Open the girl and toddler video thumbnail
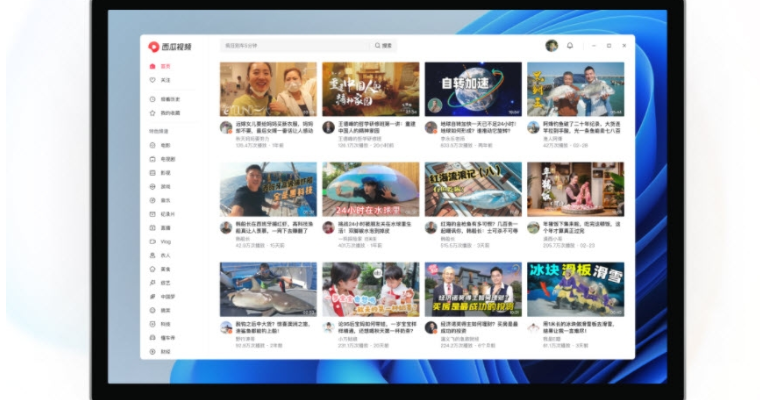 click(x=371, y=289)
